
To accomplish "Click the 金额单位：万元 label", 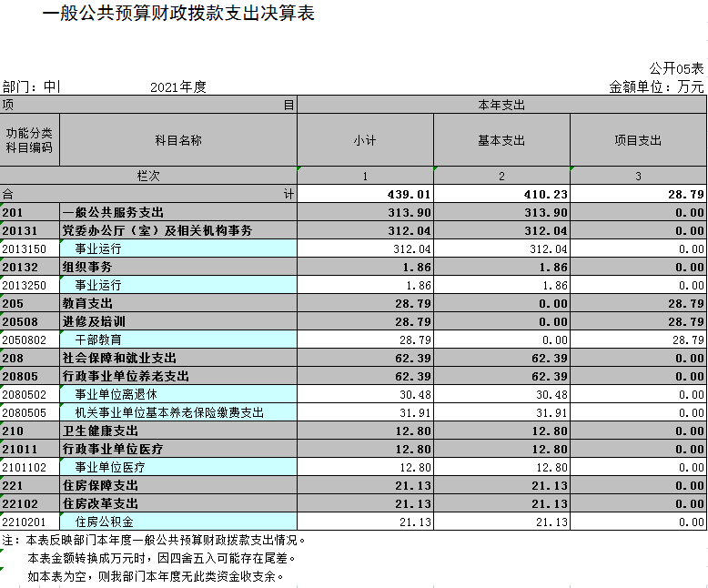I will 656,86.
